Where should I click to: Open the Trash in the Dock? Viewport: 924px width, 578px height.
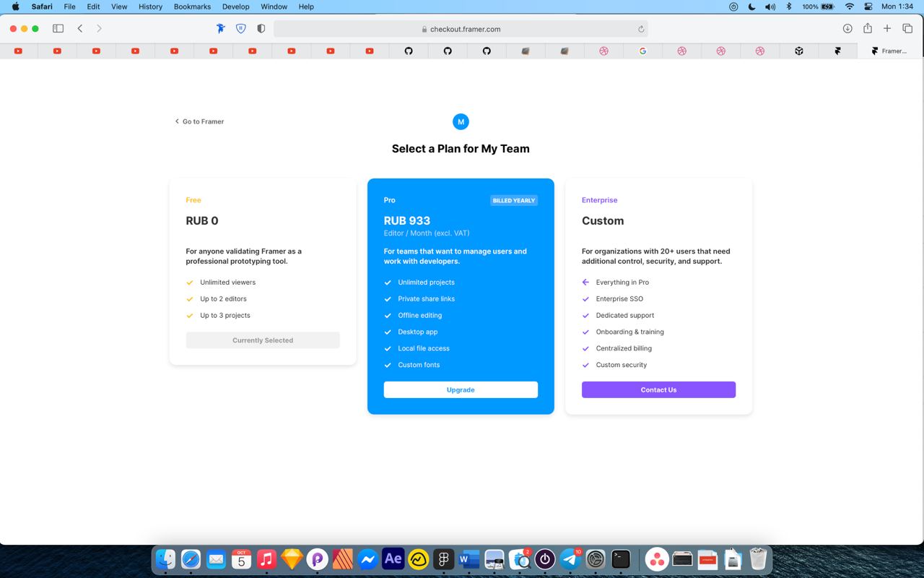click(x=757, y=559)
